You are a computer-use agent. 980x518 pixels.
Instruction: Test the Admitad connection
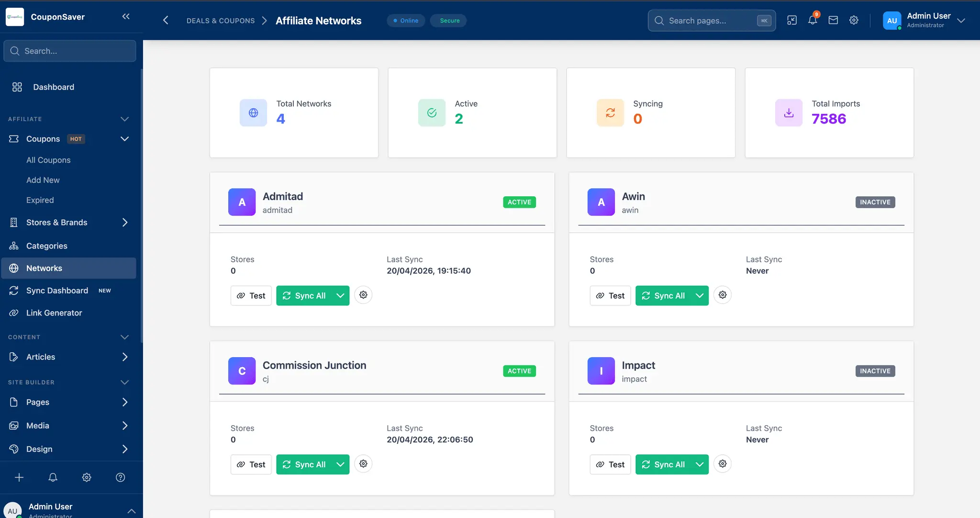coord(251,295)
